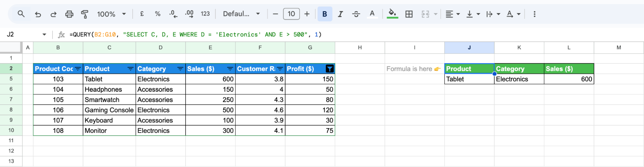
Task: Click the fx function icon
Action: (61, 34)
